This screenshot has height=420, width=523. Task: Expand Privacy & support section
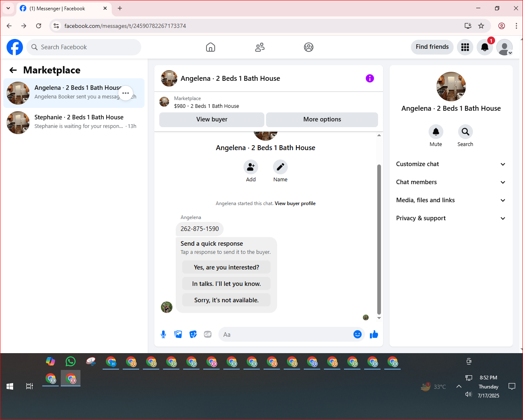point(451,218)
